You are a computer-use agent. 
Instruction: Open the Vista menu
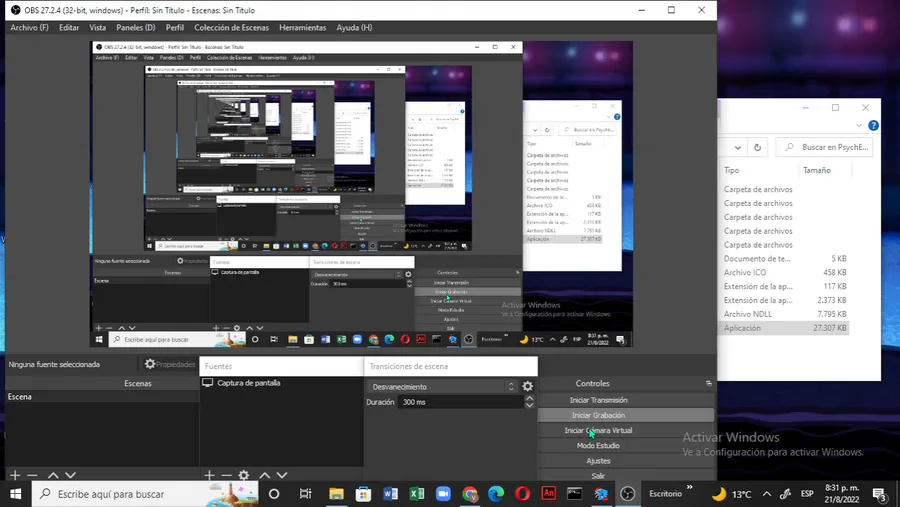(x=98, y=28)
